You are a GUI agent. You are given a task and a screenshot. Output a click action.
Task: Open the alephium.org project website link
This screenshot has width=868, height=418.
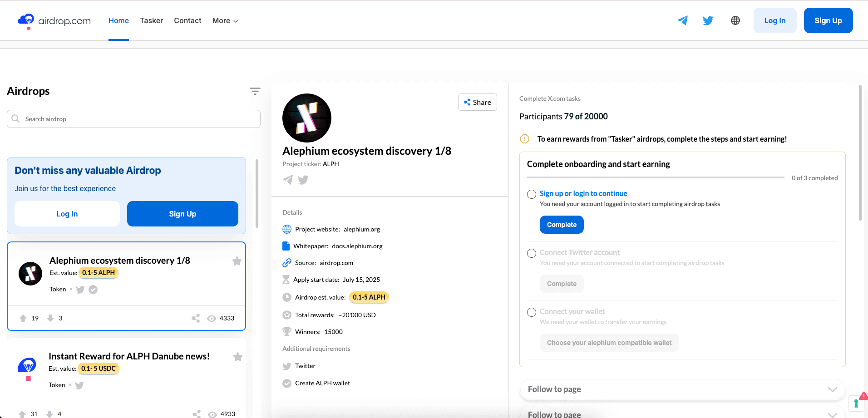(362, 229)
